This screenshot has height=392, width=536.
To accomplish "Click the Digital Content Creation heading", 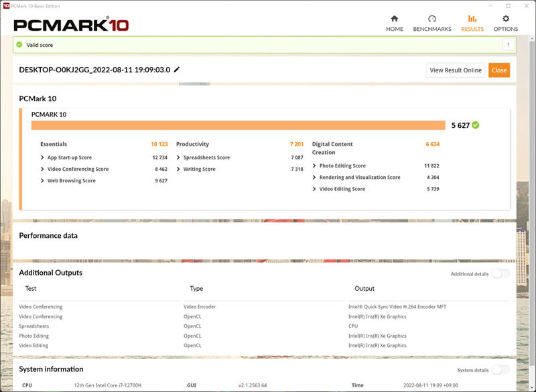I will tap(332, 148).
